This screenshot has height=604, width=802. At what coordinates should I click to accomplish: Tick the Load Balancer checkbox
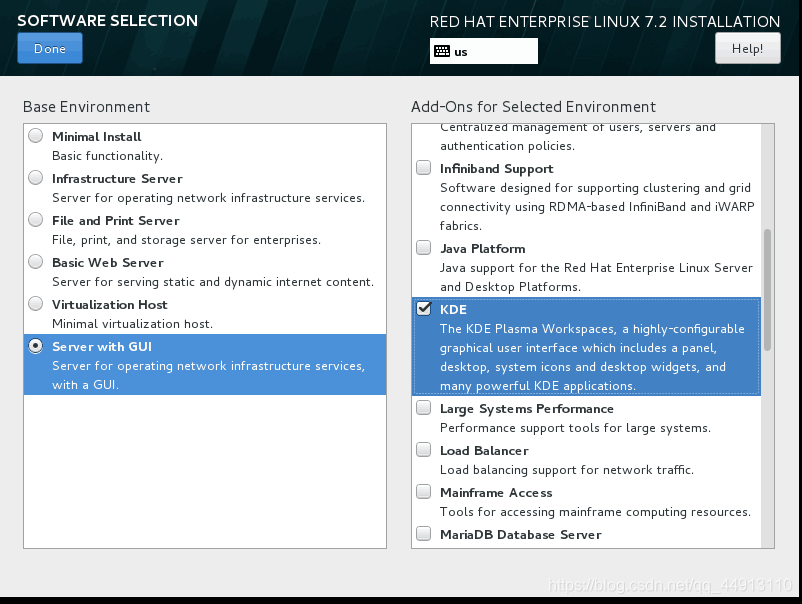[424, 450]
